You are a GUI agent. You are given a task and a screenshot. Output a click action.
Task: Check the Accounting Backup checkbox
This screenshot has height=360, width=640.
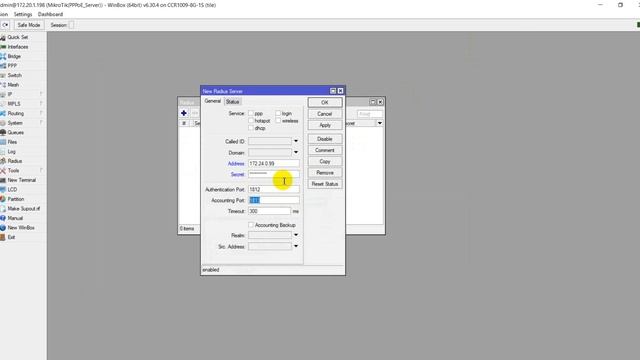point(251,225)
